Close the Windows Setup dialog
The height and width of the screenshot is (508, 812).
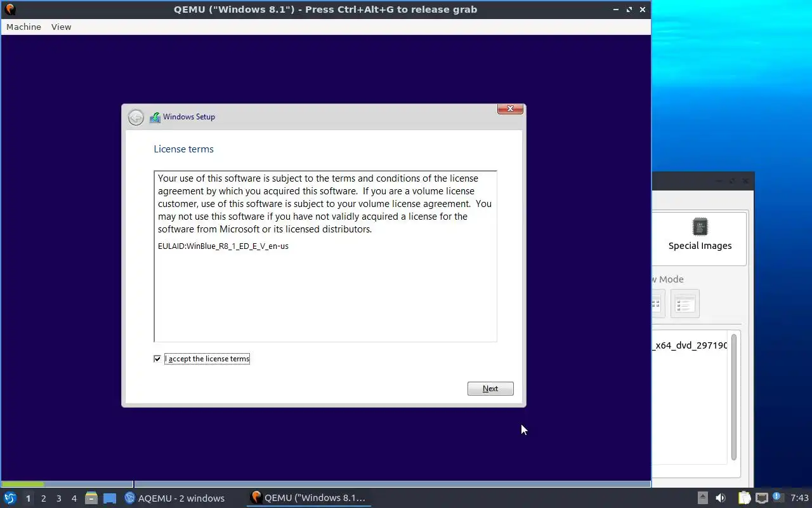tap(510, 109)
